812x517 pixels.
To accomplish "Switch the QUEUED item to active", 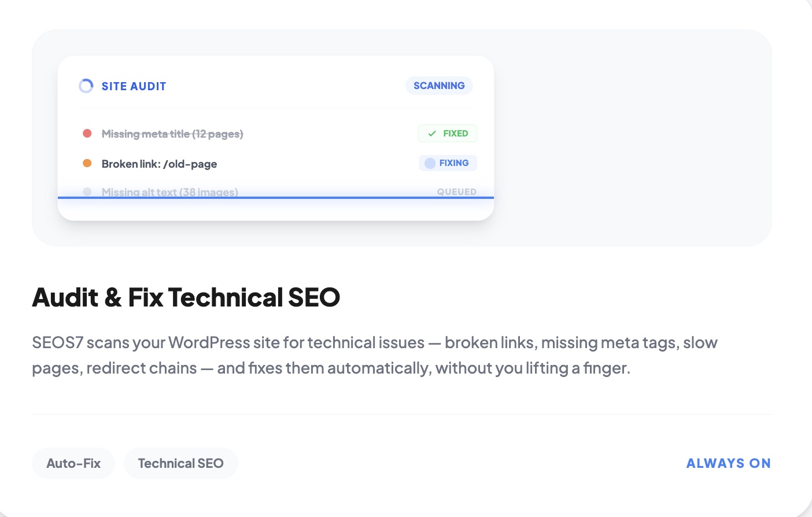I will point(456,191).
